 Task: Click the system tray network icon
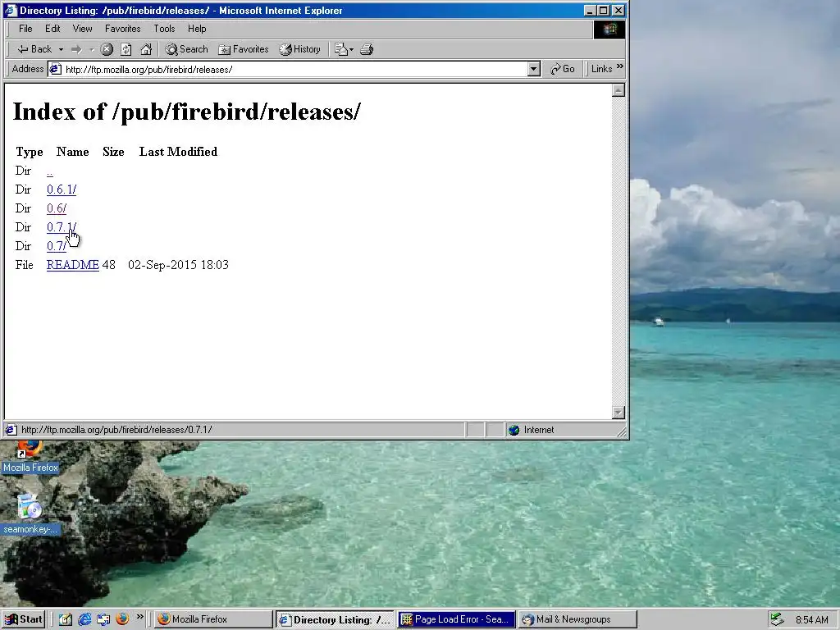tap(777, 619)
